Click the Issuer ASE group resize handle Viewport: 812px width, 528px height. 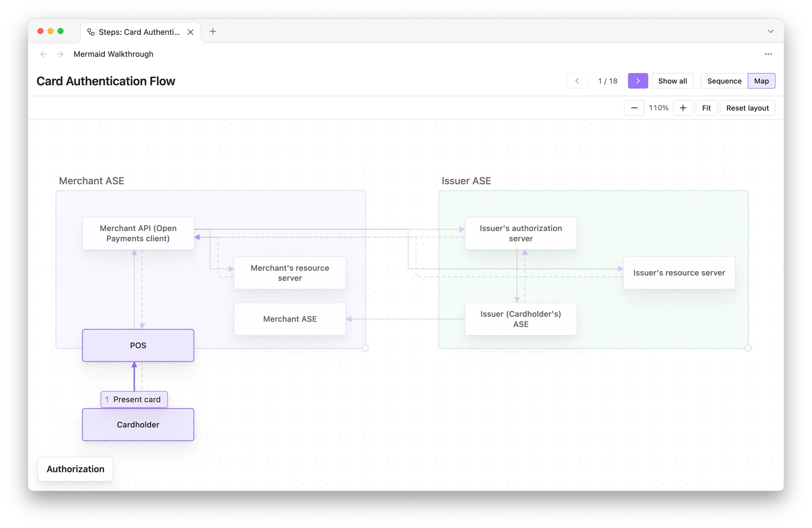pos(748,348)
